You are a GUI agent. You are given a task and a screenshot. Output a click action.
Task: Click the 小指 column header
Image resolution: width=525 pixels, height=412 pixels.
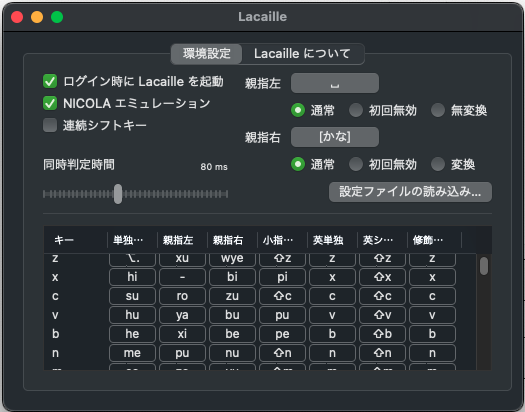(282, 240)
